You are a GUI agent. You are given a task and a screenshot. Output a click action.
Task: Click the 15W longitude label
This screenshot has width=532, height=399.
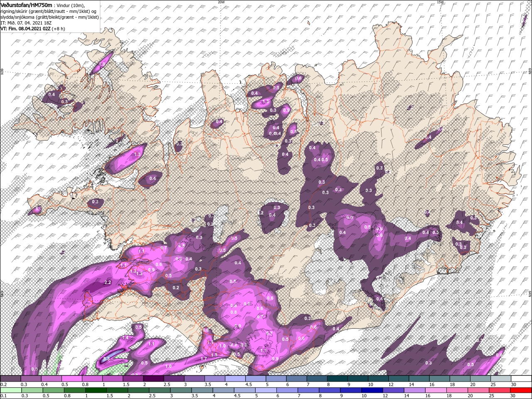click(440, 2)
